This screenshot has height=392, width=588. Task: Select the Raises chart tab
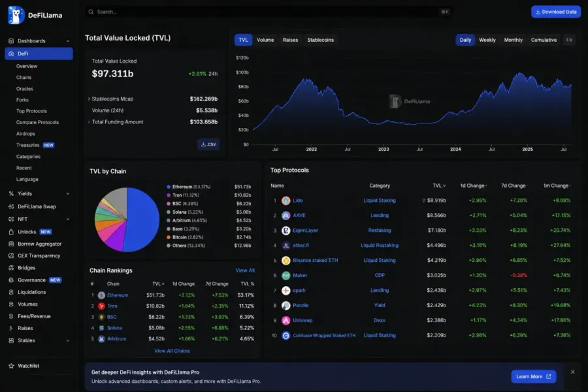[290, 40]
